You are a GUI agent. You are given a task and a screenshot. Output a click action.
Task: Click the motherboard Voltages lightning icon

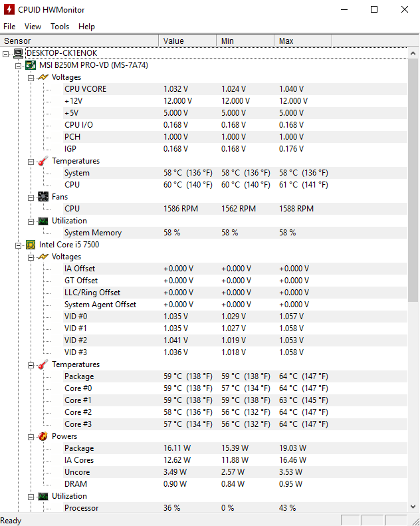pos(43,77)
